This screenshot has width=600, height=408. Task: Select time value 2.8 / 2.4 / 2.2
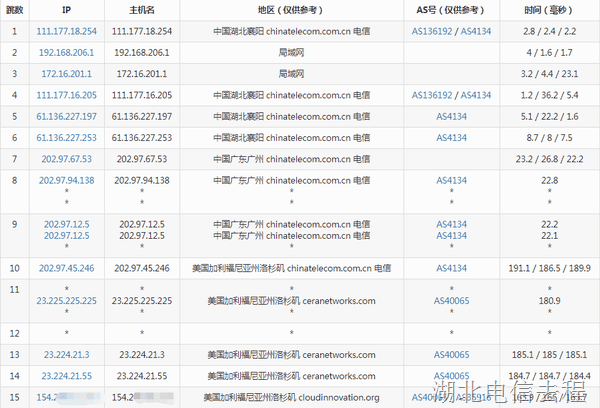click(549, 31)
